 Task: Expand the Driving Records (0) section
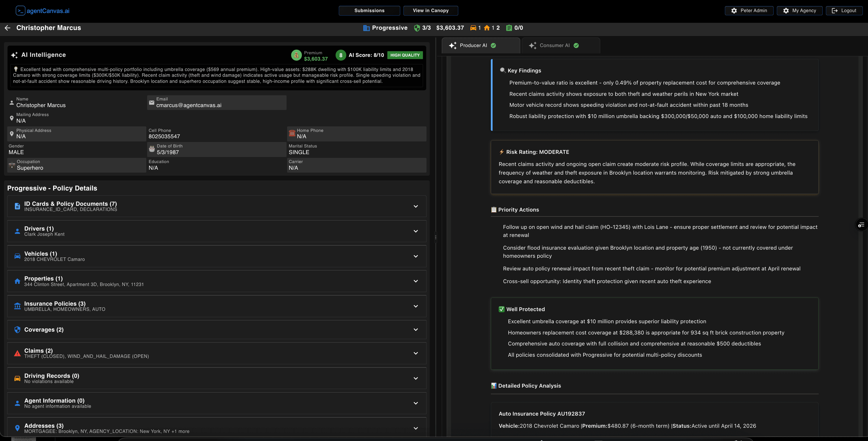click(217, 378)
